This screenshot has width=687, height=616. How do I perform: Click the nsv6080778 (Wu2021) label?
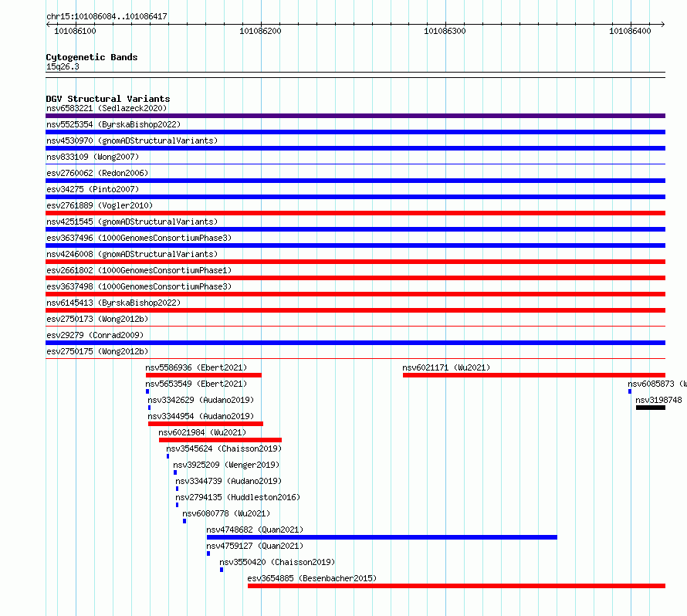pyautogui.click(x=226, y=513)
